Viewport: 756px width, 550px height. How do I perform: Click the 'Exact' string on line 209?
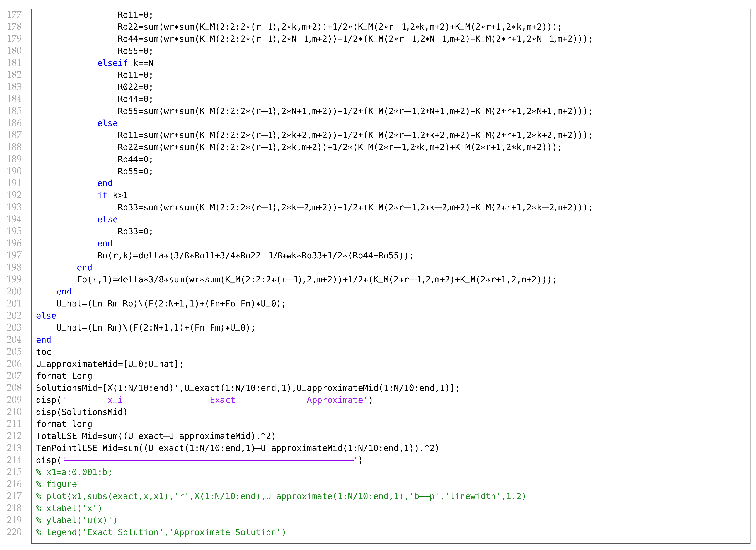pyautogui.click(x=222, y=400)
